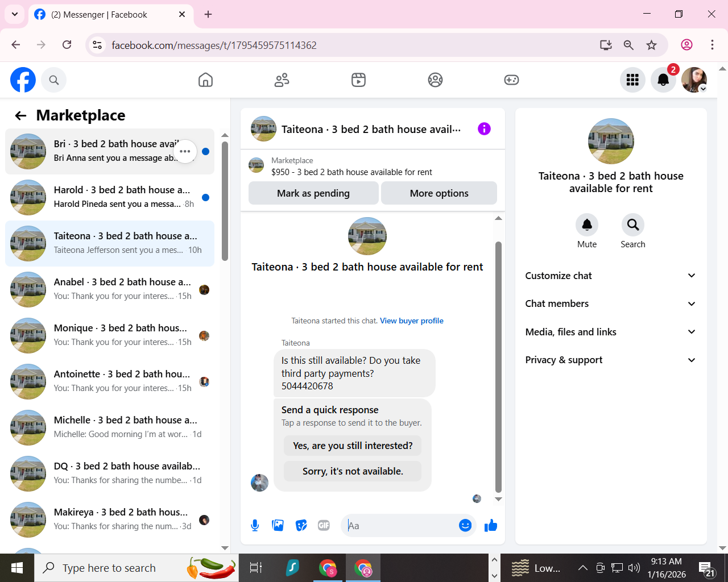Viewport: 728px width, 582px height.
Task: Open Chrome three-dot menu
Action: 712,45
